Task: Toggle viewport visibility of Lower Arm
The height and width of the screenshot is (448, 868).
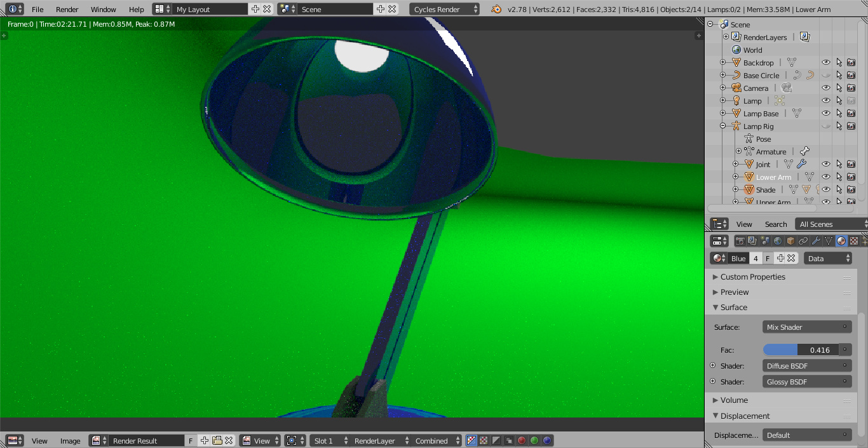Action: (x=826, y=177)
